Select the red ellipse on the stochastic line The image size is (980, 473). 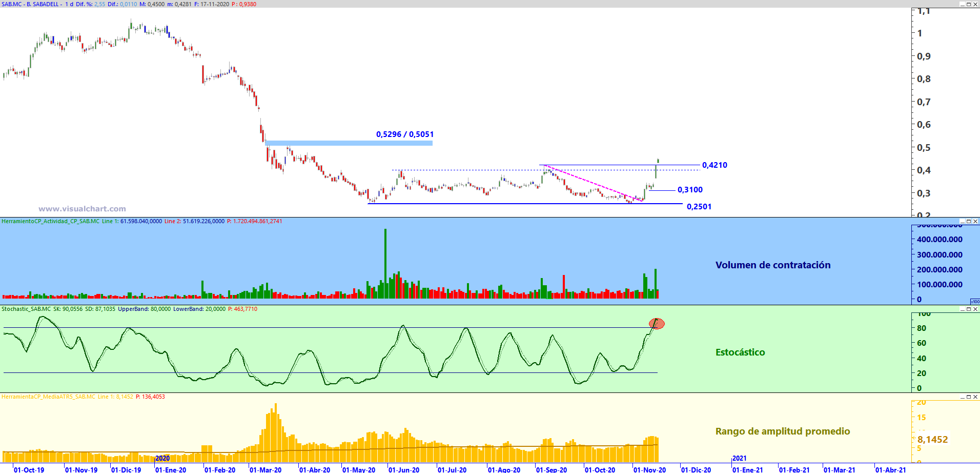tap(657, 324)
